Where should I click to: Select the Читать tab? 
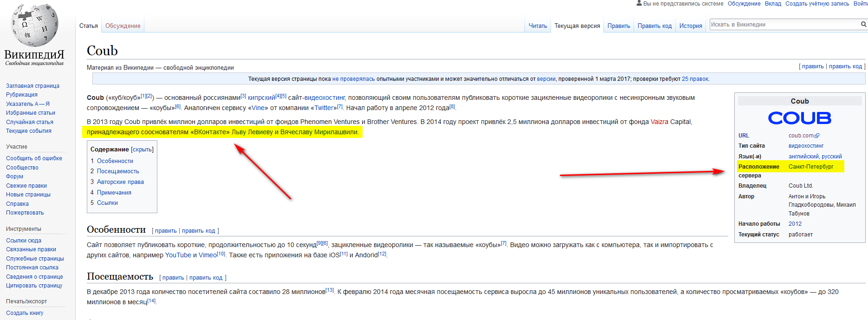click(538, 26)
